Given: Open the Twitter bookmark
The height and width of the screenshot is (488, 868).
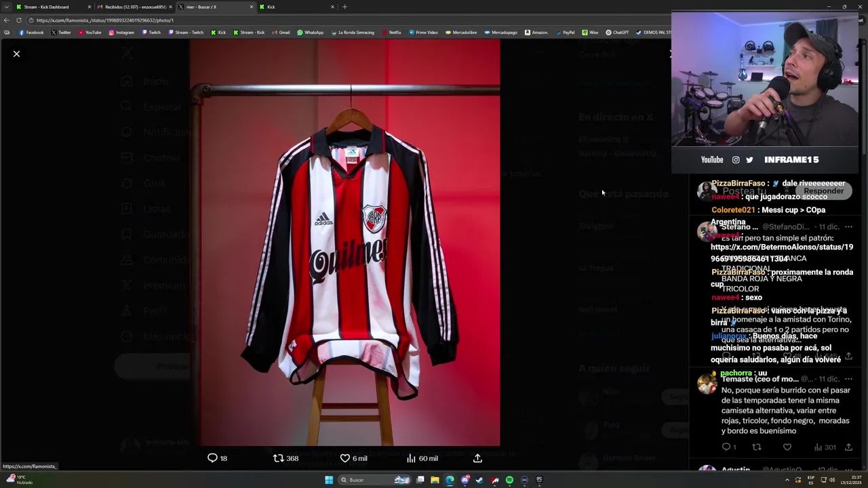Looking at the screenshot, I should (61, 33).
